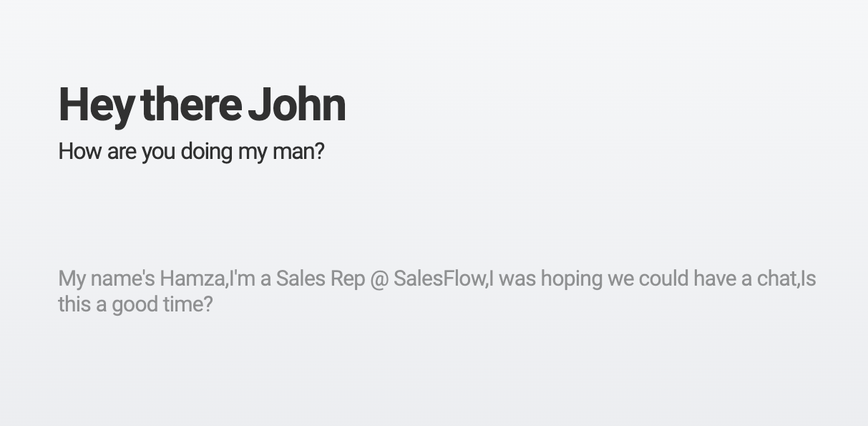Click the word "this" starting the last line
868x426 pixels.
coord(74,304)
